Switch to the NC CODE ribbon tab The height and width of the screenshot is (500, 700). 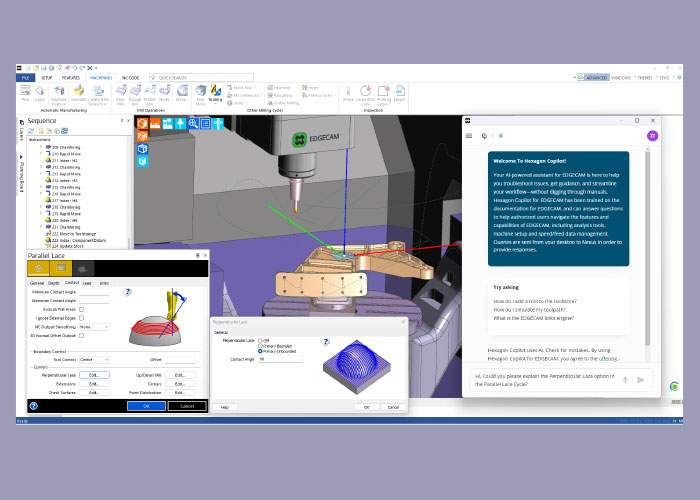click(130, 78)
